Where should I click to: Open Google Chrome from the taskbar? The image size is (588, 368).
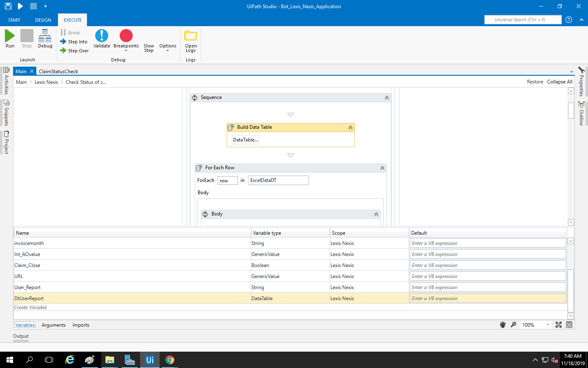click(x=170, y=360)
